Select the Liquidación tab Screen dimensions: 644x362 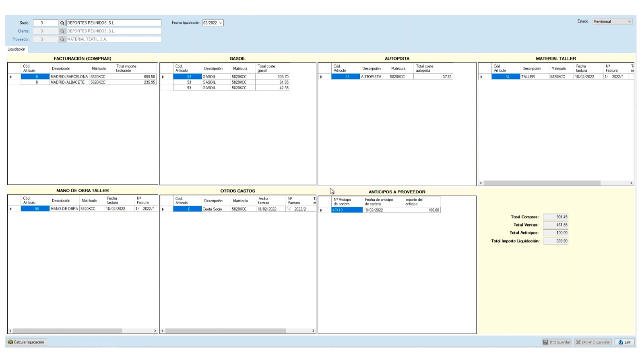click(x=17, y=49)
